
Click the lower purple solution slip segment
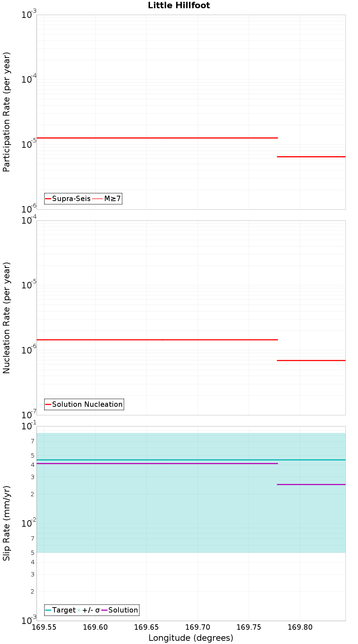coord(311,484)
